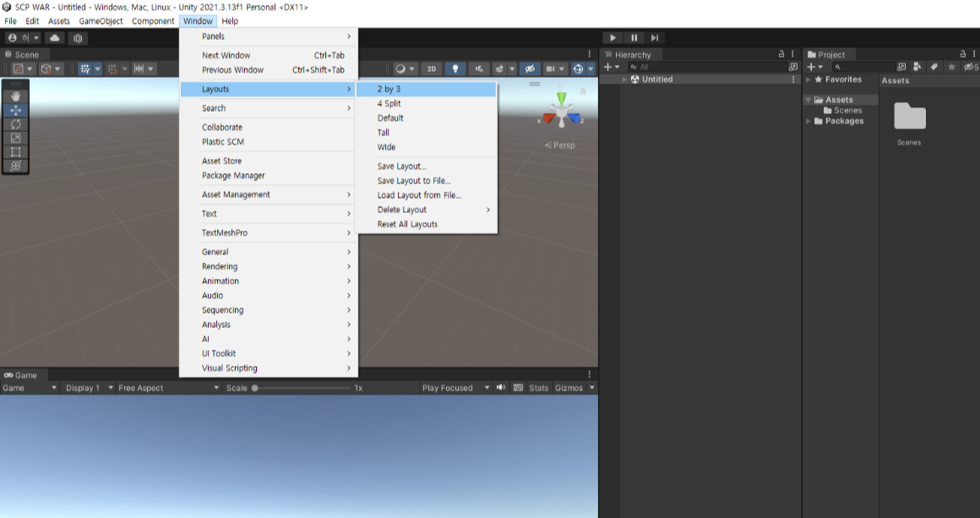Screen dimensions: 980x518
Task: Open the Project create plus dropdown
Action: (x=815, y=67)
